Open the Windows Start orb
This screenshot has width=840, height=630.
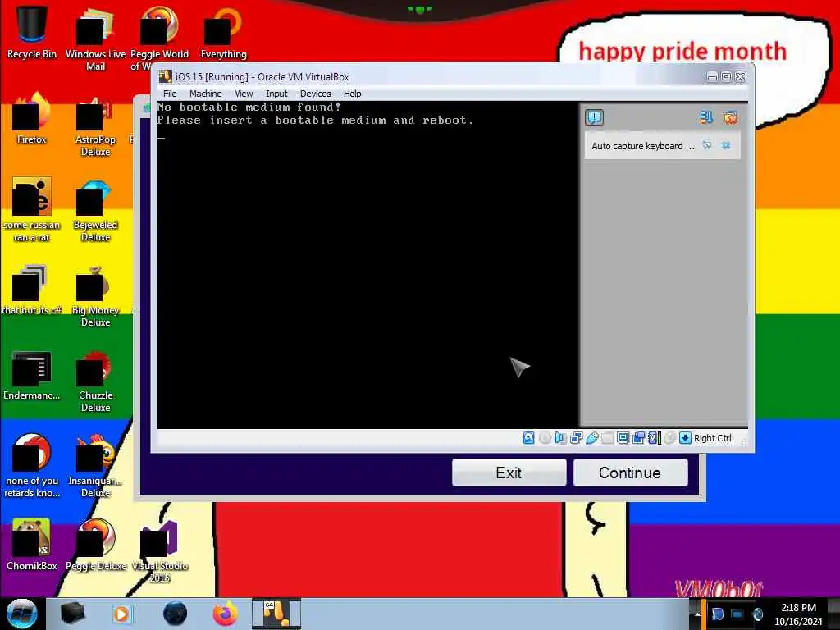click(x=22, y=614)
